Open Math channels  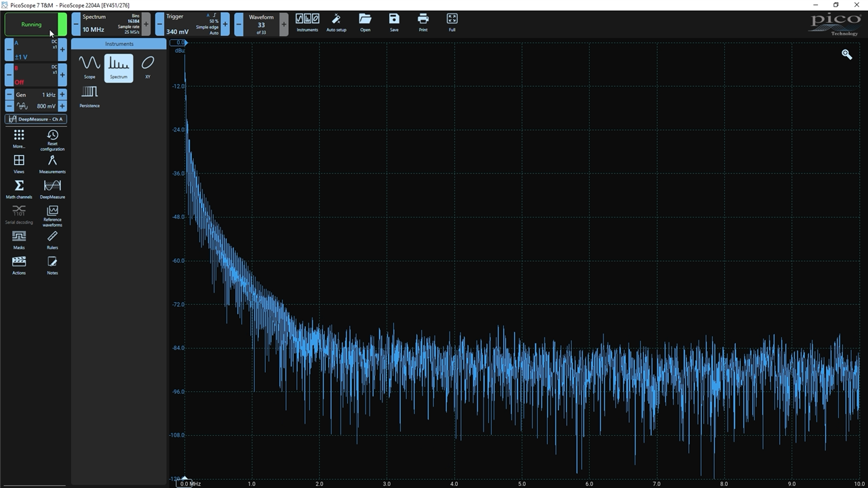tap(19, 189)
